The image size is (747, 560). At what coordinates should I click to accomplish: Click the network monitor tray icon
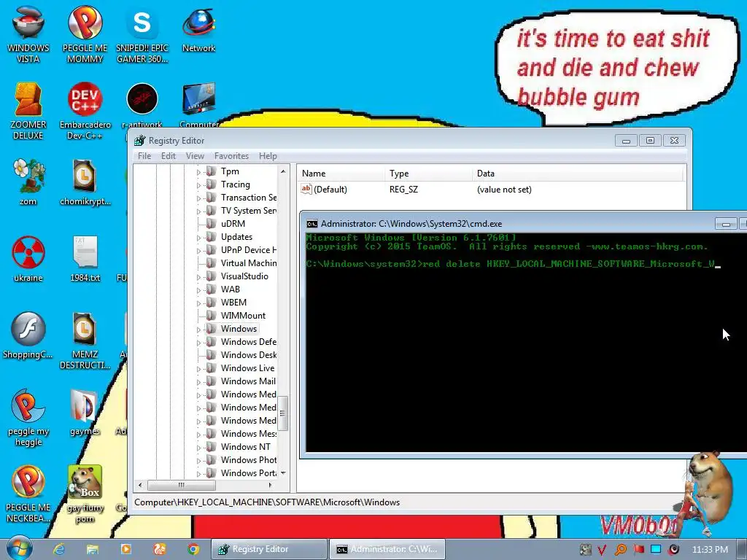pyautogui.click(x=656, y=549)
